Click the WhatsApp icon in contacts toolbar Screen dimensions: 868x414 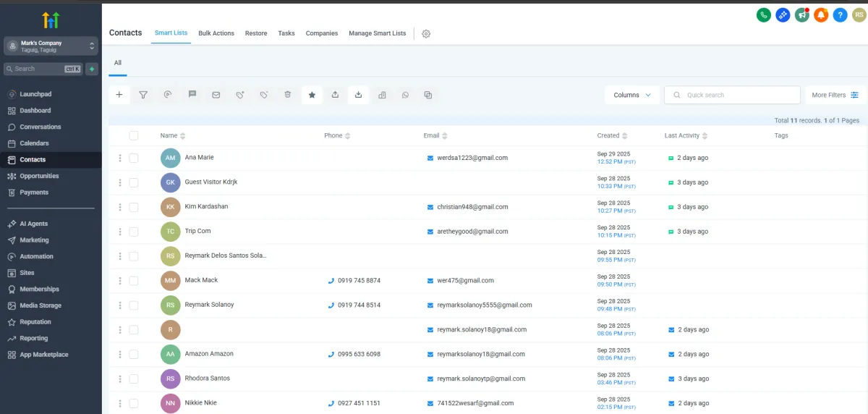coord(405,95)
